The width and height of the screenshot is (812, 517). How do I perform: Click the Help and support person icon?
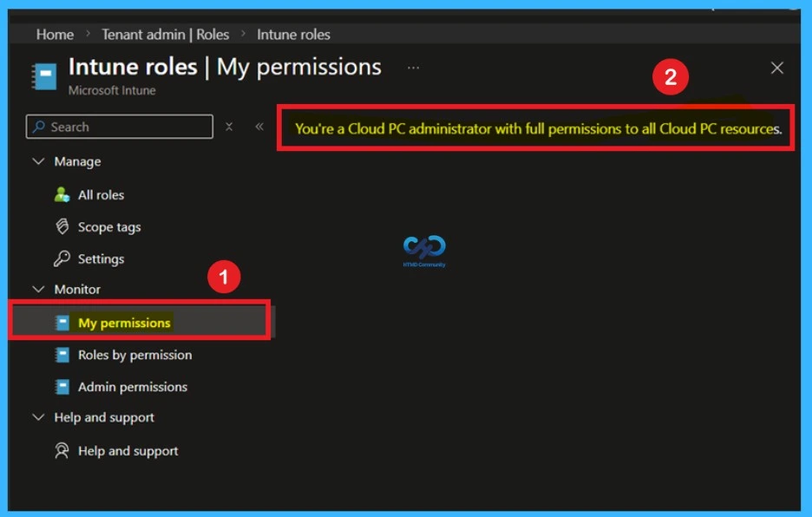(61, 450)
